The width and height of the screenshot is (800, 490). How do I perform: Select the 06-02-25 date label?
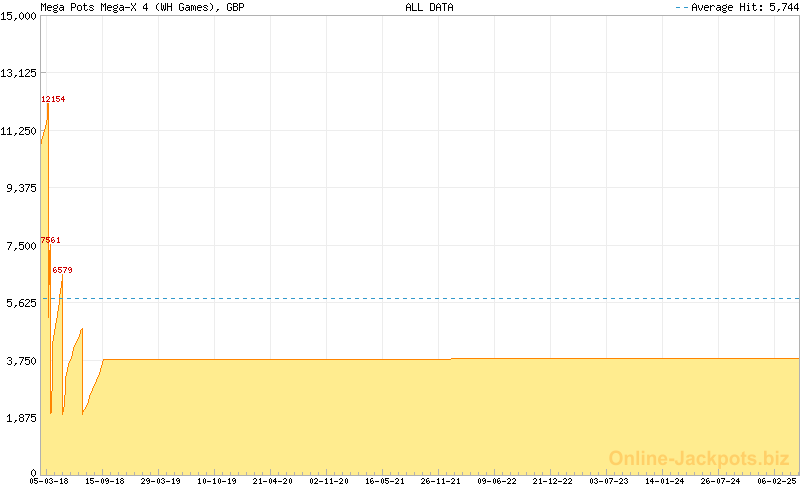(x=776, y=481)
